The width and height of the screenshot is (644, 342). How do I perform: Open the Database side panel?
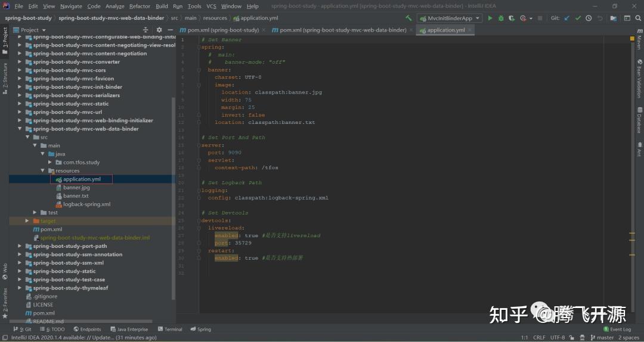(639, 120)
